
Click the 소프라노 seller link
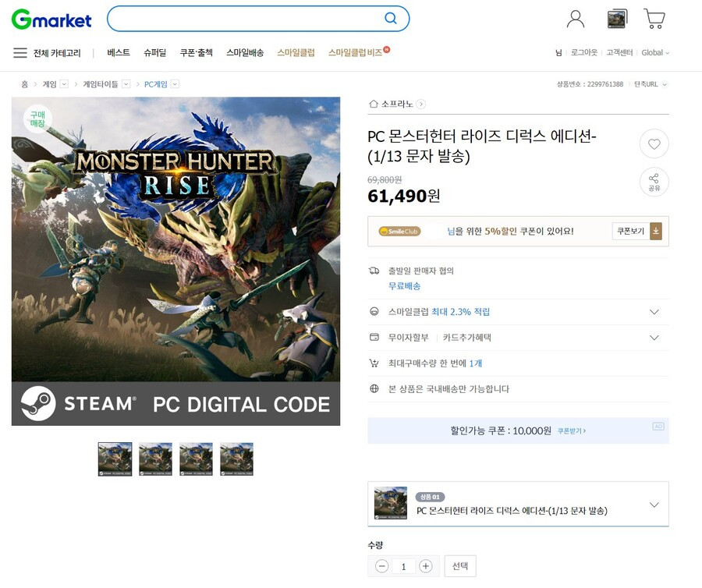[397, 104]
